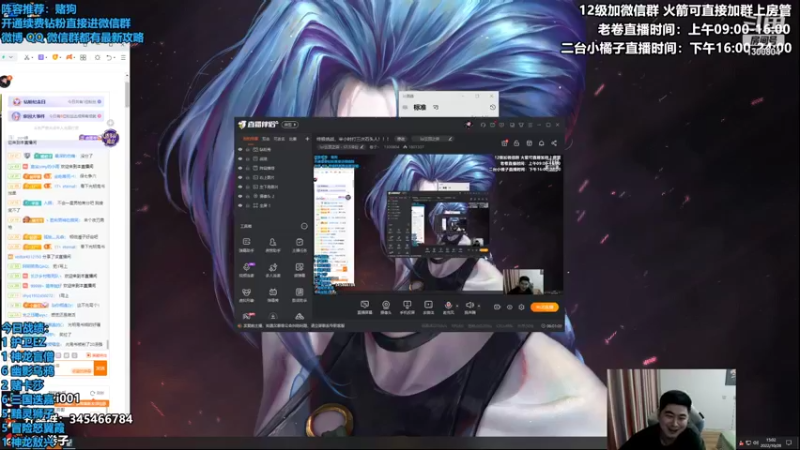Image resolution: width=800 pixels, height=450 pixels.
Task: Click the modify button beside the stream title
Action: click(401, 139)
